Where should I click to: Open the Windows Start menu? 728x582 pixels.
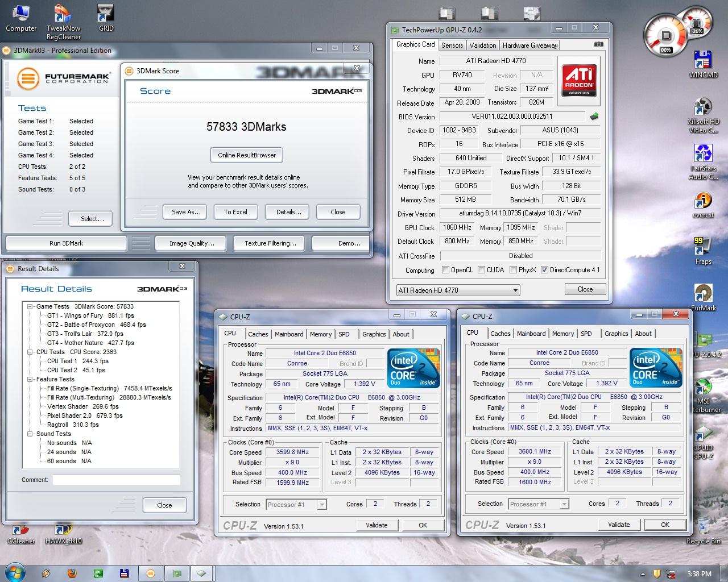coord(15,573)
